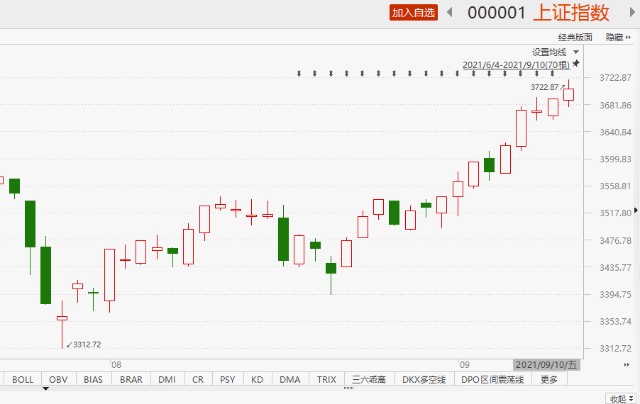Add stock via 加入自选 button
Viewport: 640px width, 404px height.
413,12
